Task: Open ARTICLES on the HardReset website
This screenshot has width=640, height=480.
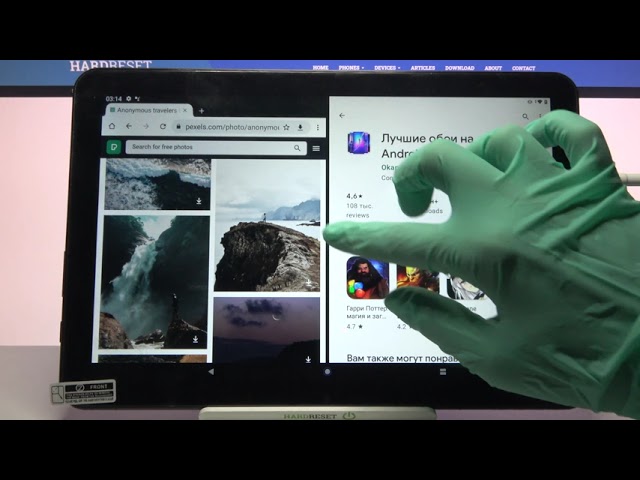Action: pyautogui.click(x=422, y=68)
